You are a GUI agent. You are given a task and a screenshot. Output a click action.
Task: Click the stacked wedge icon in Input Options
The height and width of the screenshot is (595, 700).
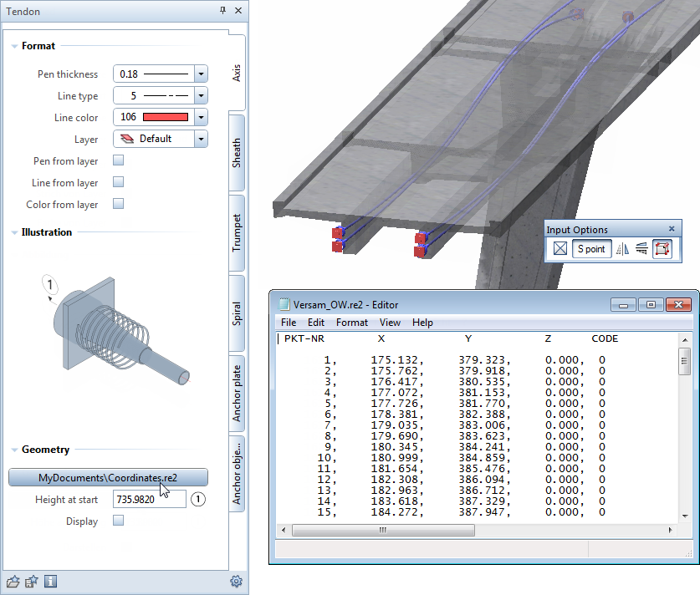641,248
